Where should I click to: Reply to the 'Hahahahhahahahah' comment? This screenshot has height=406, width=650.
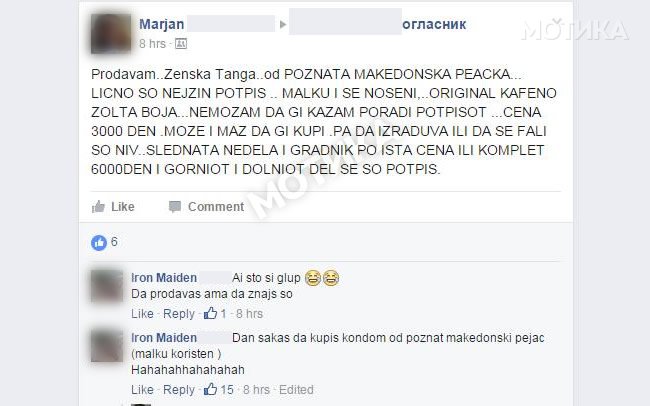coord(179,389)
